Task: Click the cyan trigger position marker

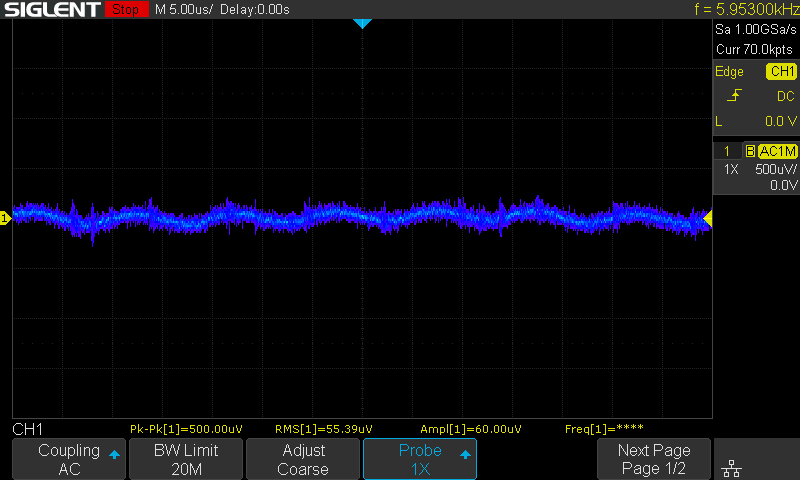Action: coord(362,23)
